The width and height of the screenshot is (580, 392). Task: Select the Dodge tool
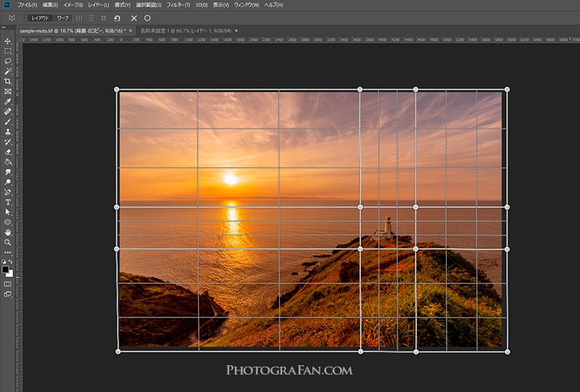click(x=7, y=182)
